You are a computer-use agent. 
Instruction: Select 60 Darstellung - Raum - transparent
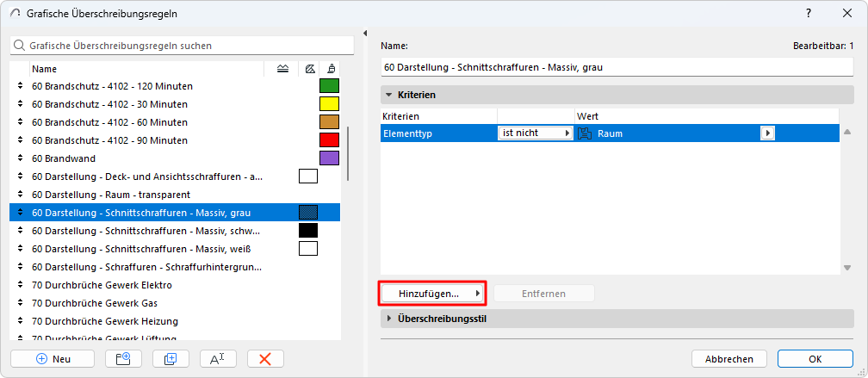[111, 195]
